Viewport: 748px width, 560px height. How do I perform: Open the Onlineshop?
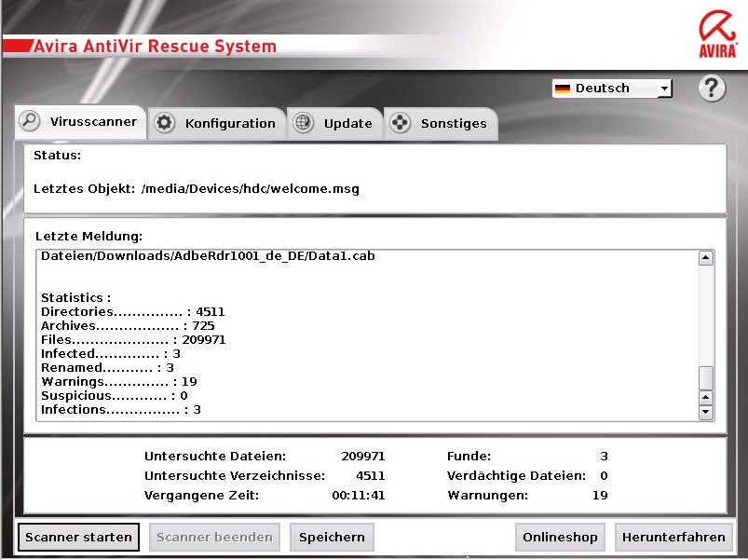[560, 537]
